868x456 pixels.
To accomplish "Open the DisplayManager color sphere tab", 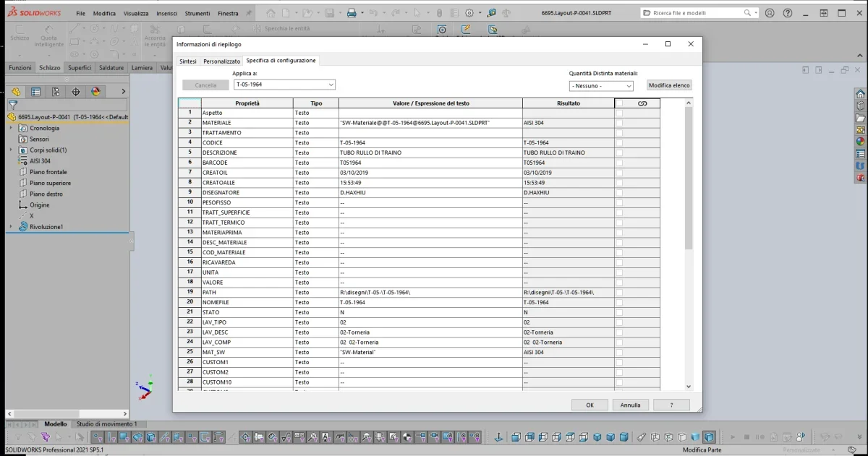I will (x=95, y=92).
